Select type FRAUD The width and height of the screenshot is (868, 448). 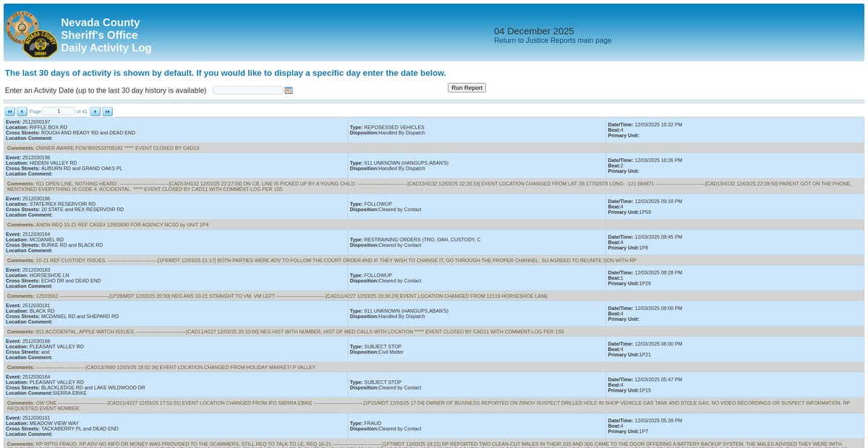point(373,423)
